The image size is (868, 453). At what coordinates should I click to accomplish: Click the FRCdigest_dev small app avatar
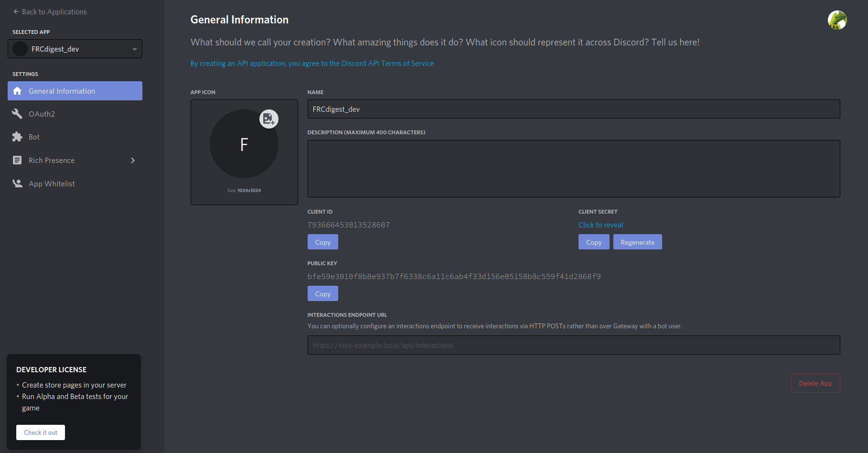[x=20, y=49]
